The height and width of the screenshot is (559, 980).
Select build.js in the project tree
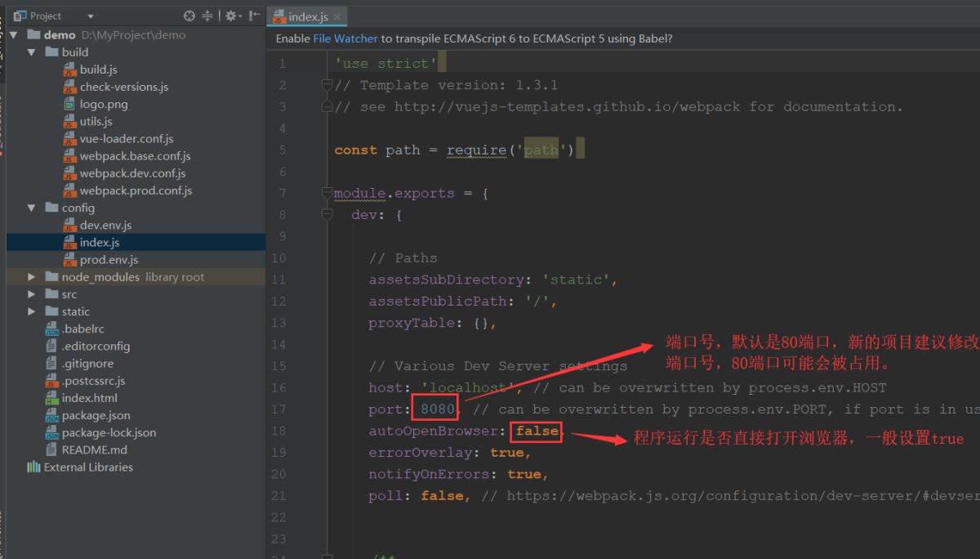pos(98,69)
